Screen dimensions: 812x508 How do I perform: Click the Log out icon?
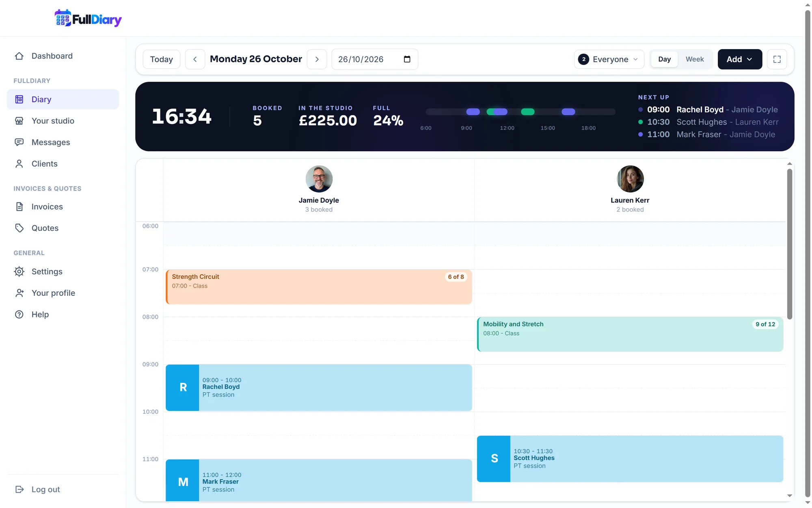19,489
